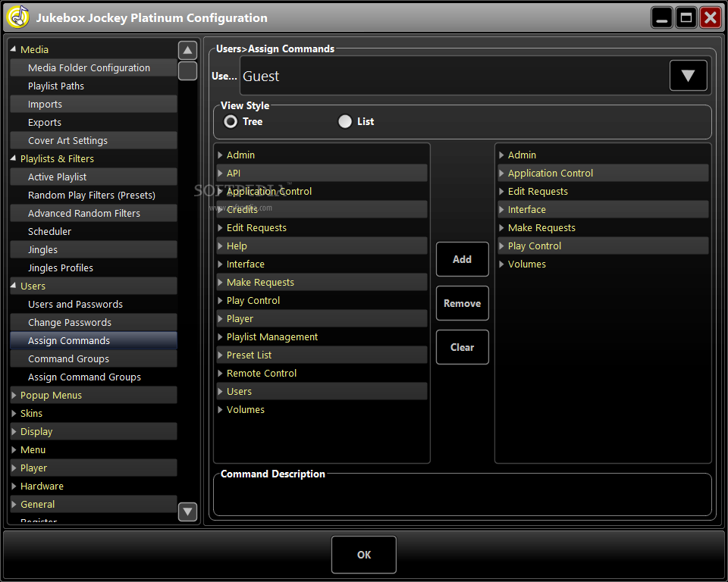Expand the Display section
Screen dimensions: 728x582
(x=14, y=432)
